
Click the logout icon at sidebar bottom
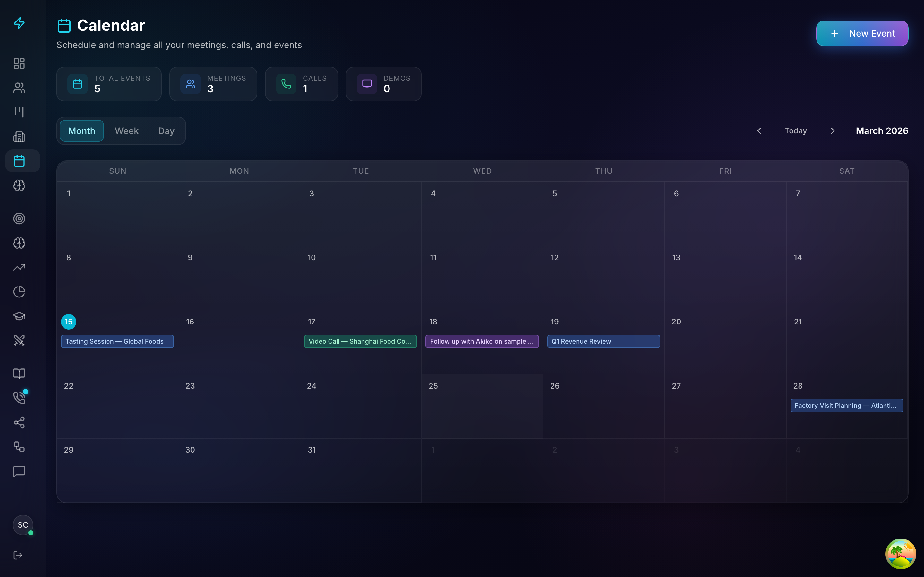click(x=18, y=555)
